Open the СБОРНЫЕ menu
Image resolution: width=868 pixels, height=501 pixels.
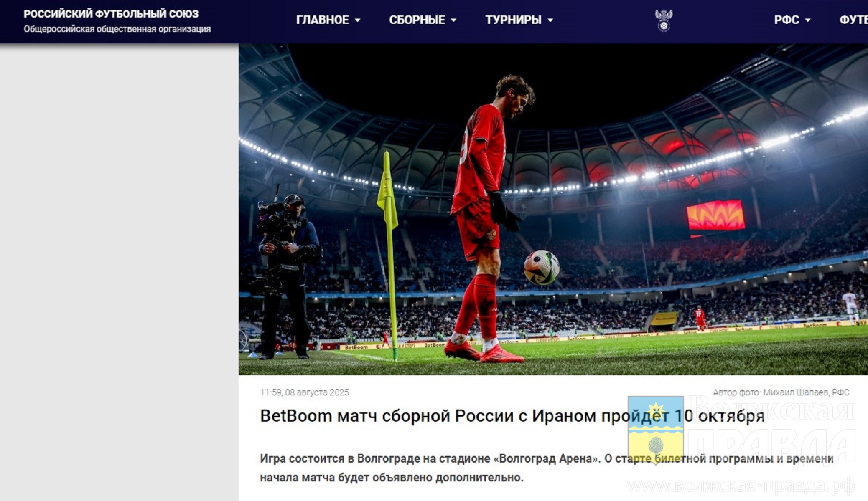pyautogui.click(x=417, y=20)
